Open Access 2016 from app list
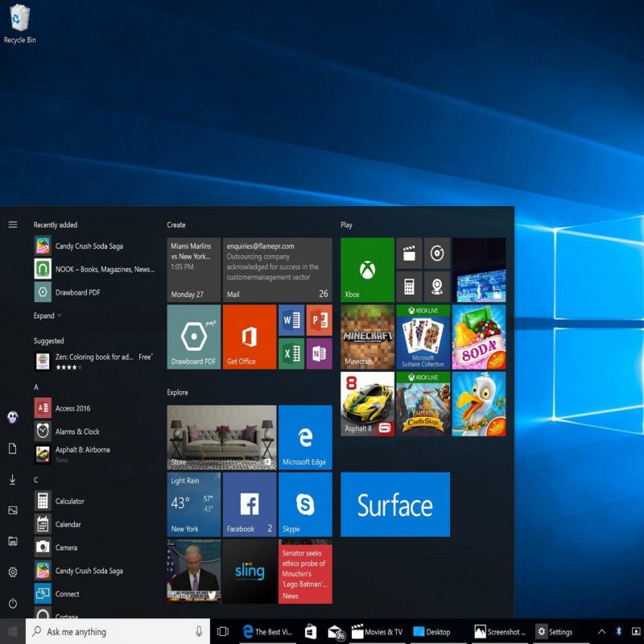The image size is (644, 644). click(x=95, y=408)
